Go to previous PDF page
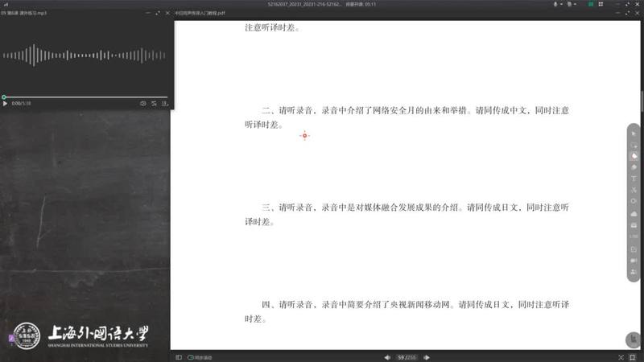The height and width of the screenshot is (362, 644). click(387, 357)
